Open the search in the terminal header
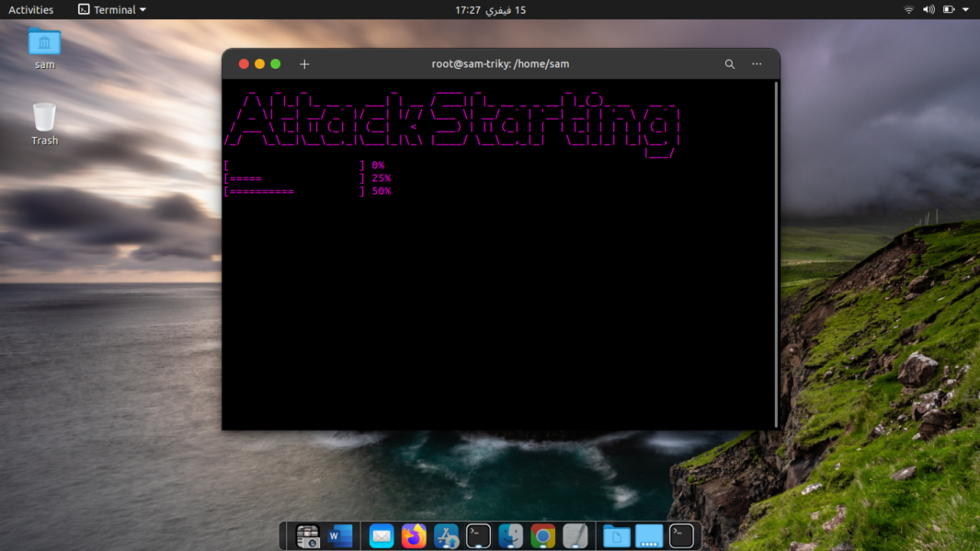Image resolution: width=980 pixels, height=551 pixels. (730, 64)
